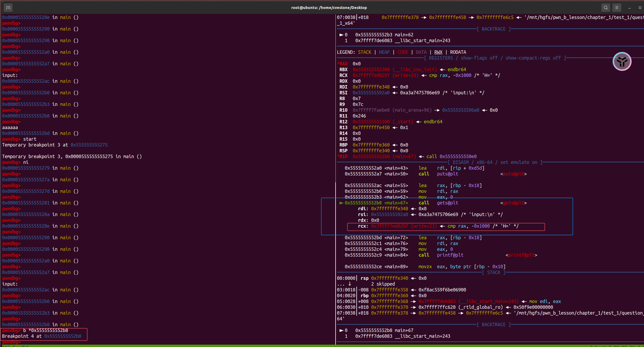Click the <puts@plt> call target
The image size is (644, 347).
[513, 174]
